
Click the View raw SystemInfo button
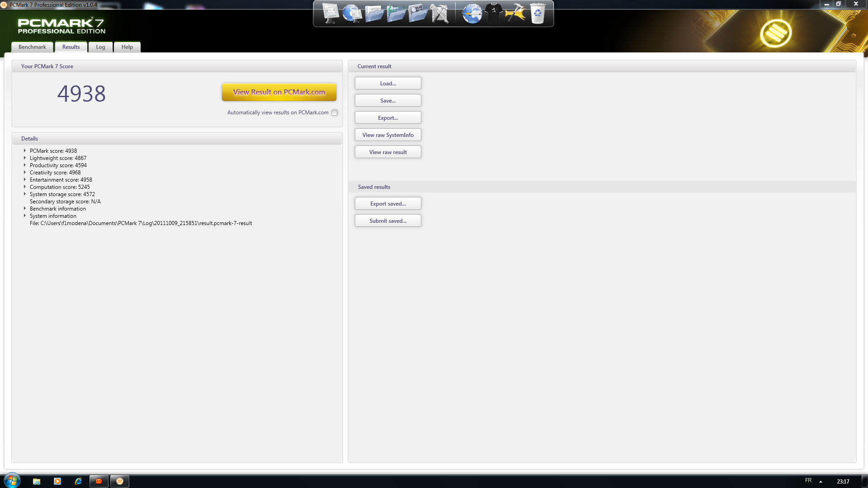click(x=388, y=135)
